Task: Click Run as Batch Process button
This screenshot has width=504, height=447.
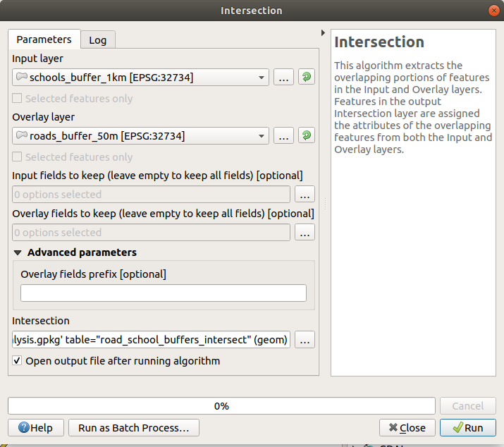Action: [x=134, y=427]
